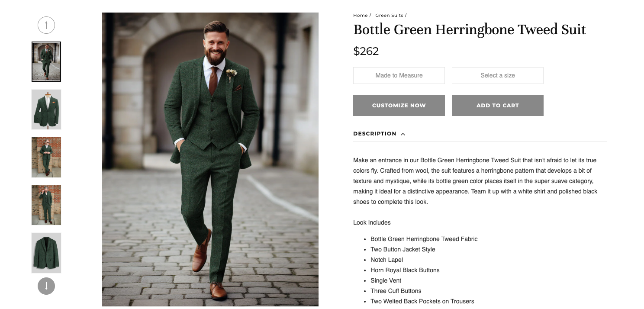Click the $262 price
Screen dimensions: 644x309
366,51
